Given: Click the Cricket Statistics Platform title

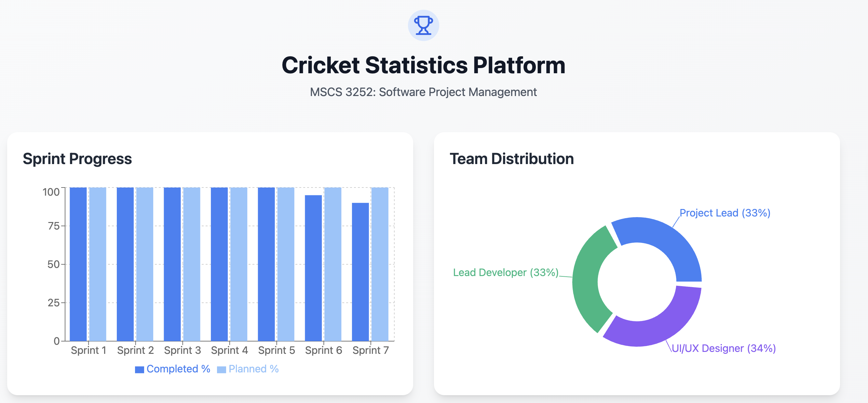Looking at the screenshot, I should point(423,65).
